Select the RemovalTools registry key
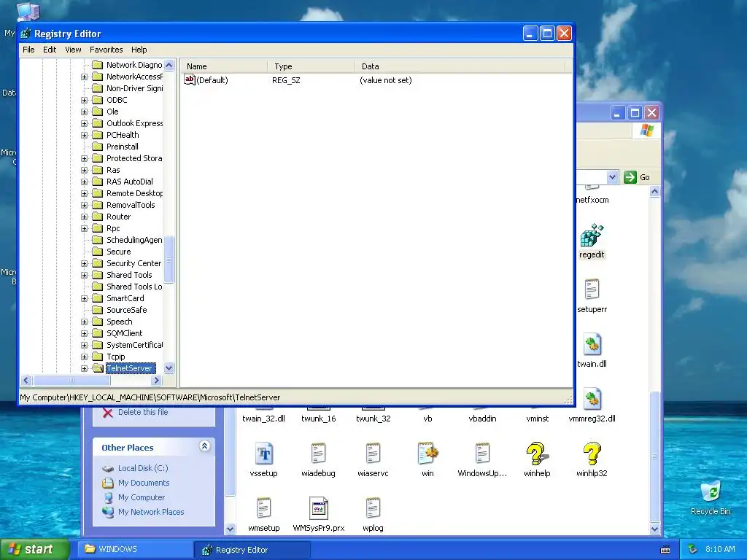The height and width of the screenshot is (560, 747). click(x=131, y=205)
